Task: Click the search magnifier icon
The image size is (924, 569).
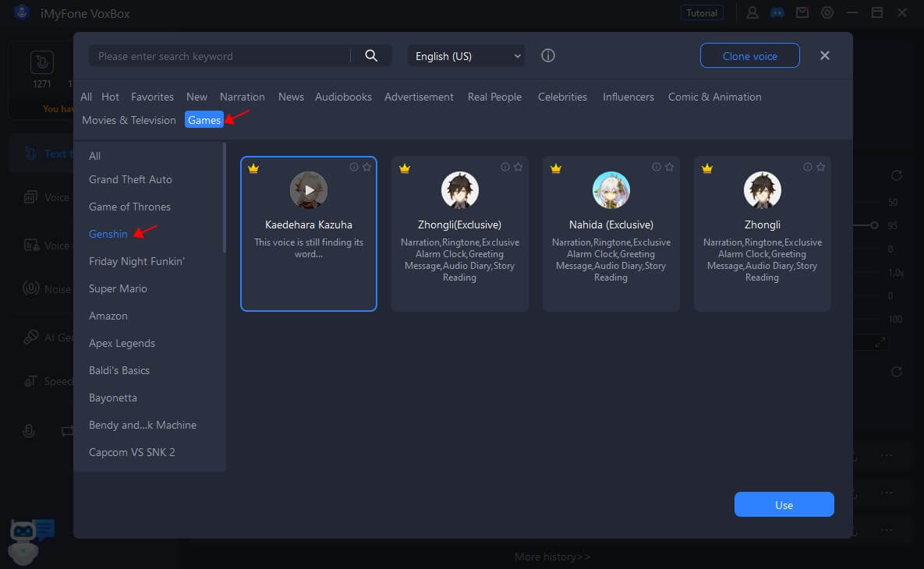Action: pyautogui.click(x=370, y=55)
